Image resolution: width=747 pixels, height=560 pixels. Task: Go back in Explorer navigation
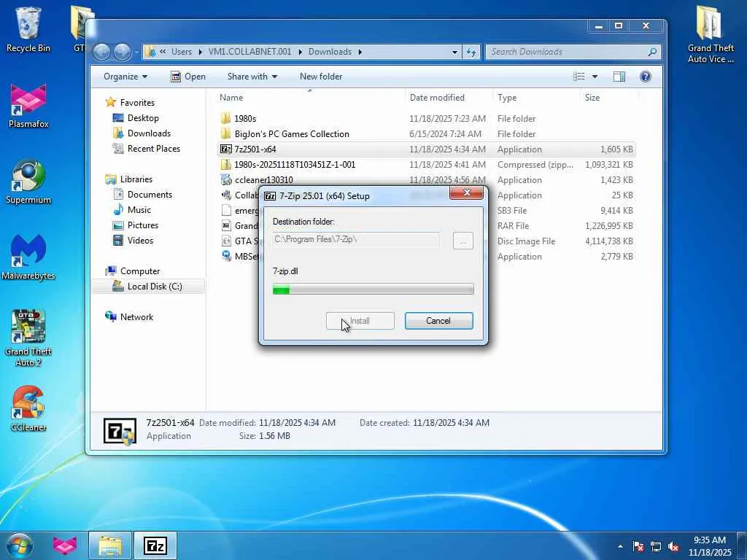(102, 52)
